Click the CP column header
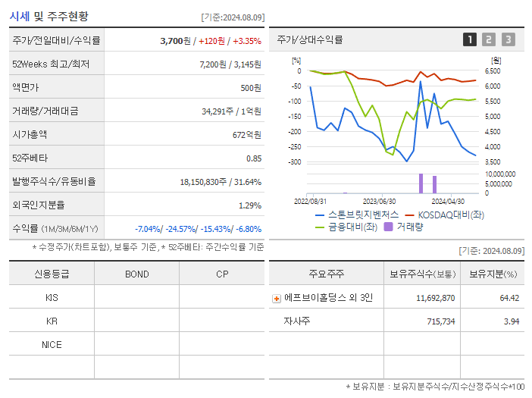 click(x=222, y=274)
